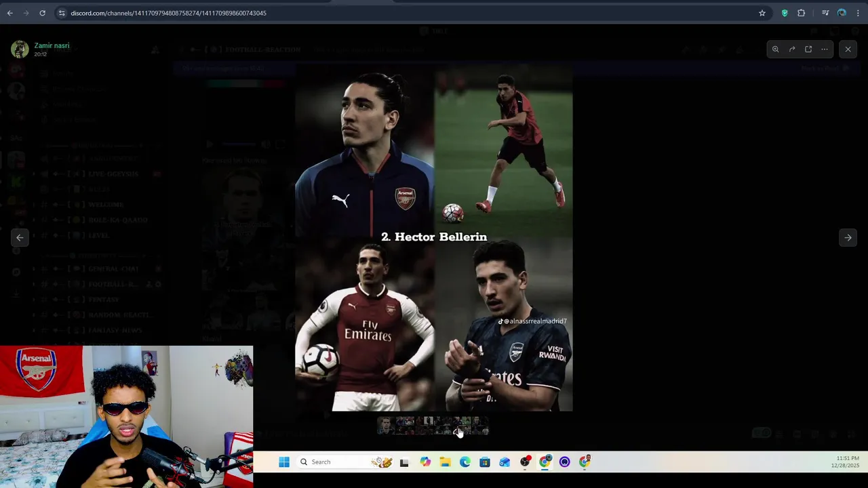Select the last thumbnail in the image strip
The image size is (868, 488).
click(481, 425)
